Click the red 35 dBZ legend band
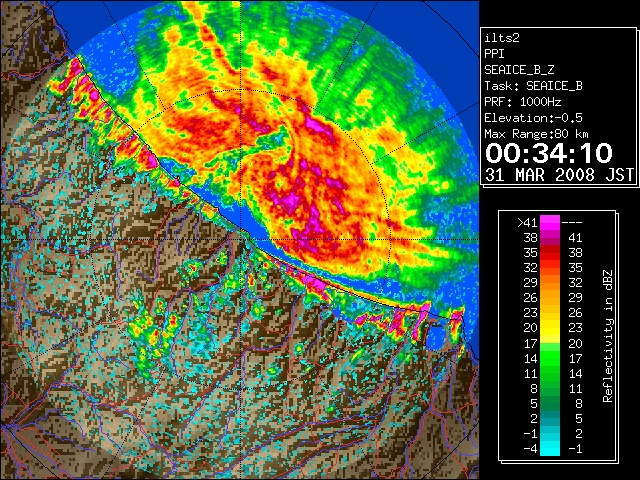 point(550,253)
